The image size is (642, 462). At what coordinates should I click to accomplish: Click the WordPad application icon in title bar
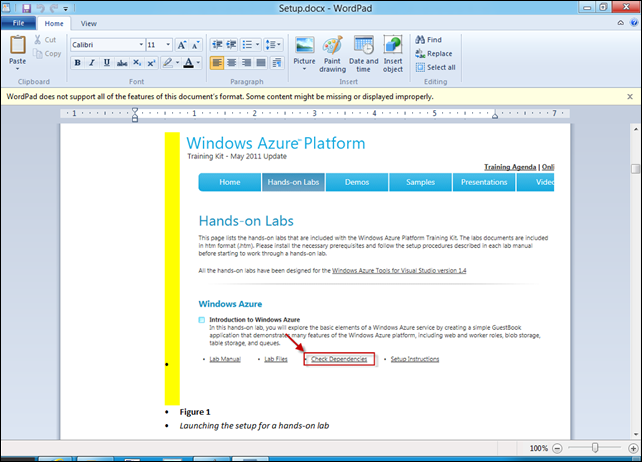[7, 8]
